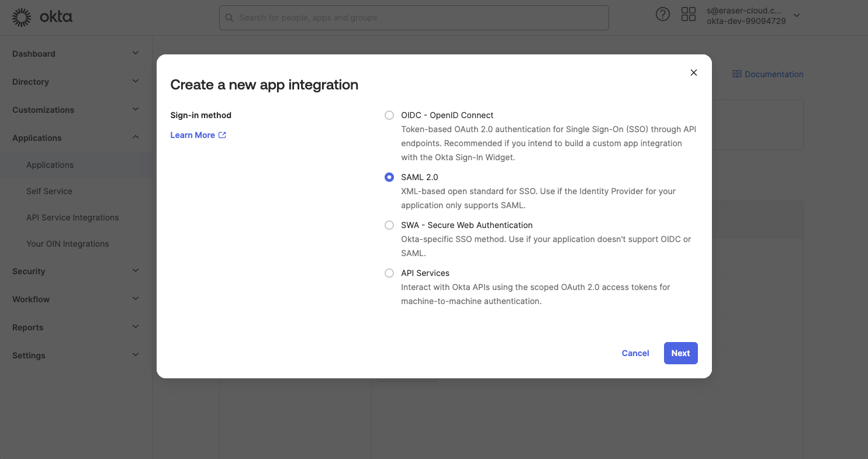Open the apps grid icon
The width and height of the screenshot is (868, 459).
(x=689, y=15)
